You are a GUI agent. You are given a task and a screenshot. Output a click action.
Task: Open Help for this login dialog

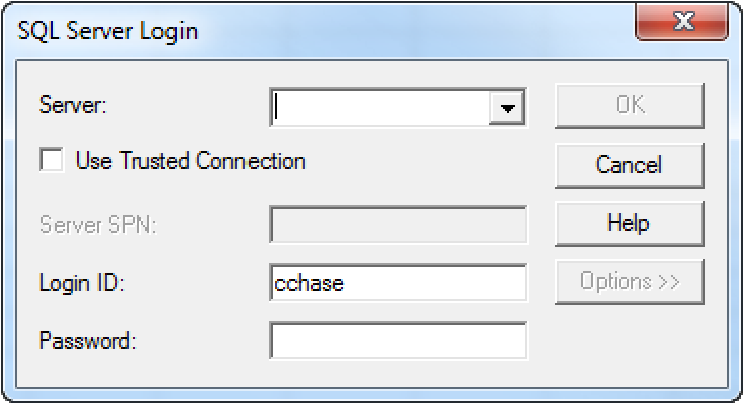click(629, 223)
